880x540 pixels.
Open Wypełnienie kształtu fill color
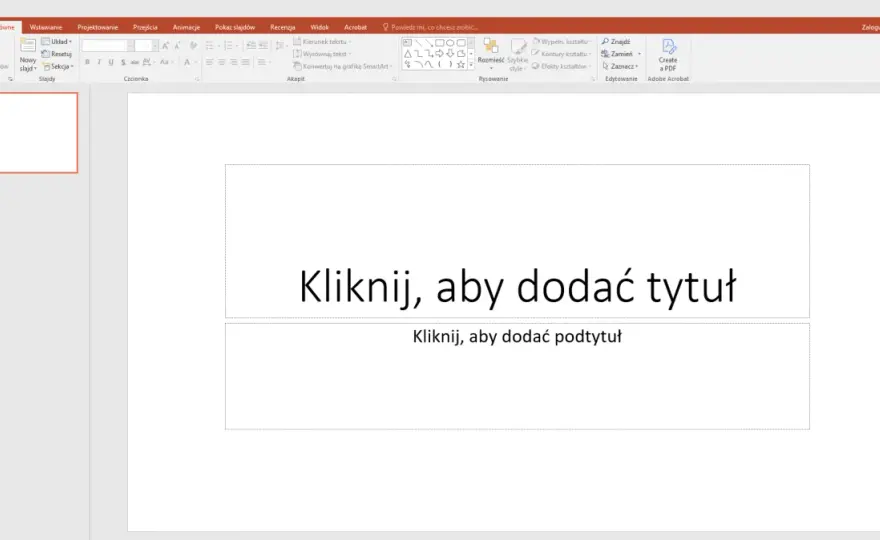tap(561, 42)
